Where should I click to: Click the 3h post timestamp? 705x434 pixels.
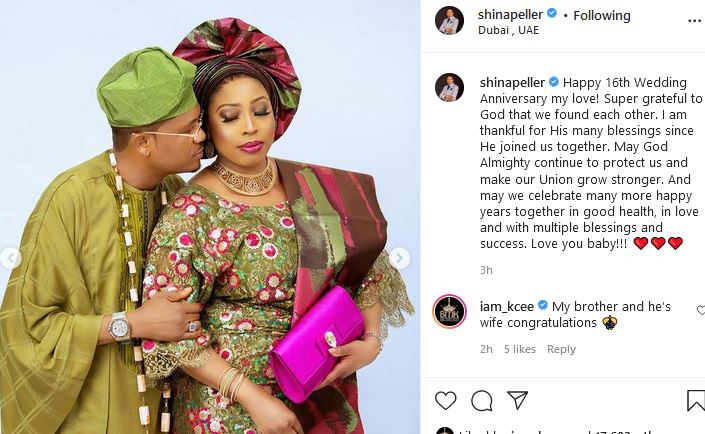[x=486, y=270]
